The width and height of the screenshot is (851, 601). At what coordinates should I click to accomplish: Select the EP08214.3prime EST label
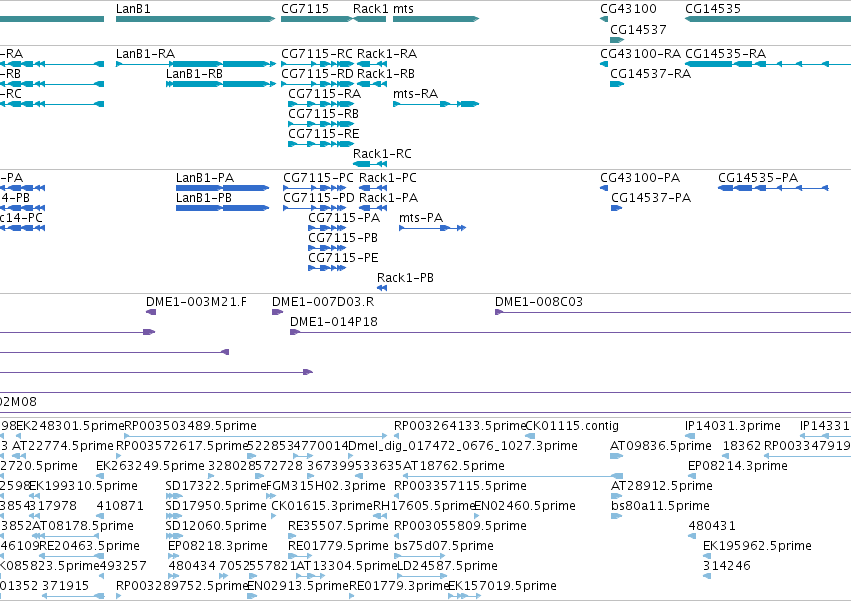[738, 466]
